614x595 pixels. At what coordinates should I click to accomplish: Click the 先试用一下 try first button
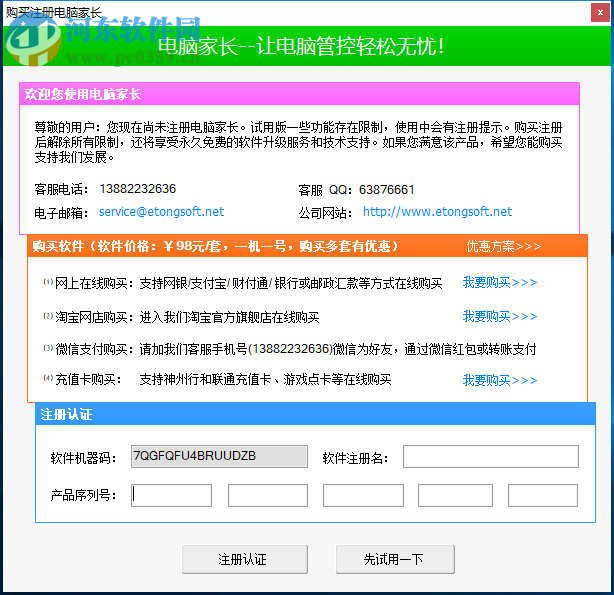395,559
